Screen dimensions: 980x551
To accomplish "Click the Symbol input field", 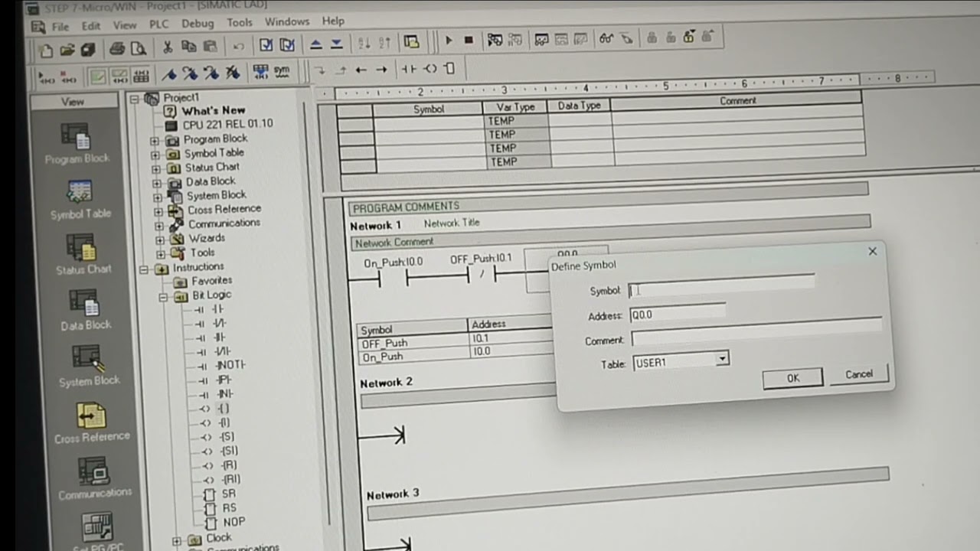I will [x=721, y=288].
